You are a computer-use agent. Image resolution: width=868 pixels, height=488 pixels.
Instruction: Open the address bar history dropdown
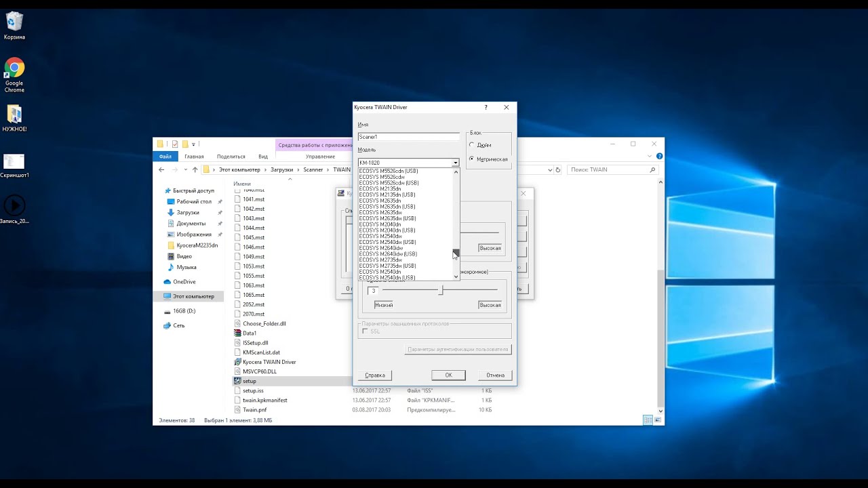click(549, 169)
